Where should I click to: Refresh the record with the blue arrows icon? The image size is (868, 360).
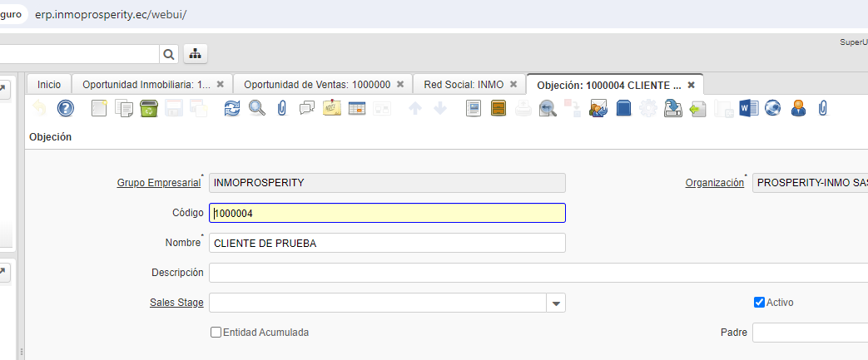232,108
